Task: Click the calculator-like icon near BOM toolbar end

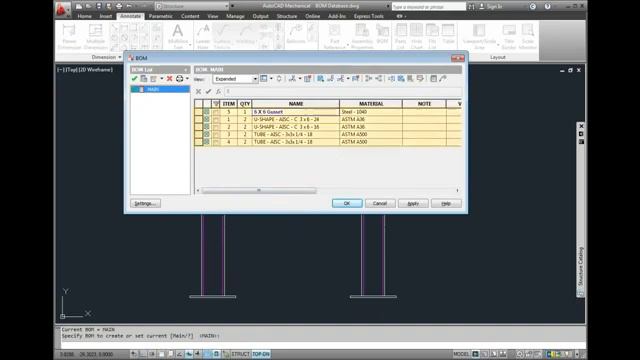Action: point(433,78)
